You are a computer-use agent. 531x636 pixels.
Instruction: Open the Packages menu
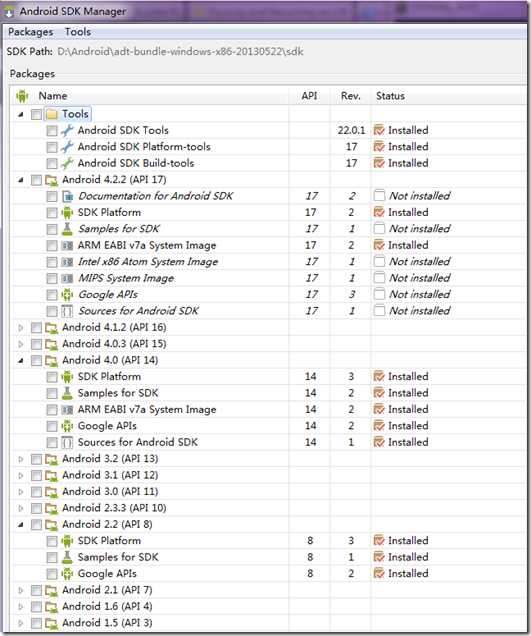click(x=30, y=32)
